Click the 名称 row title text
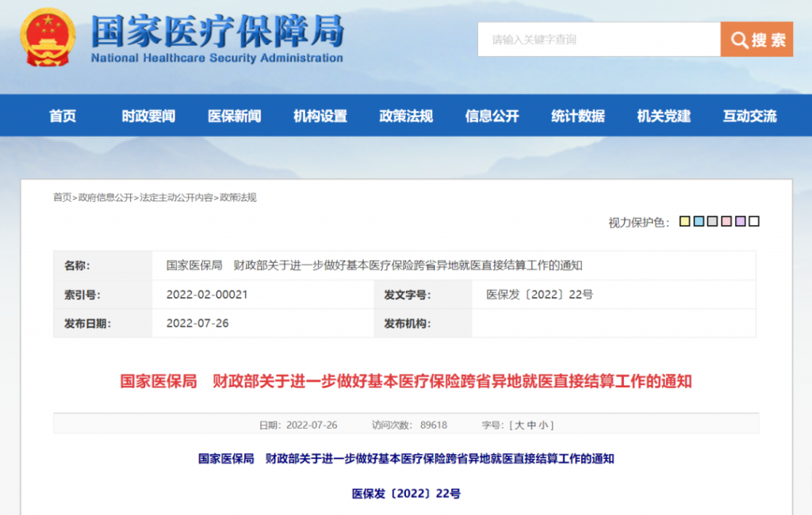 (374, 265)
